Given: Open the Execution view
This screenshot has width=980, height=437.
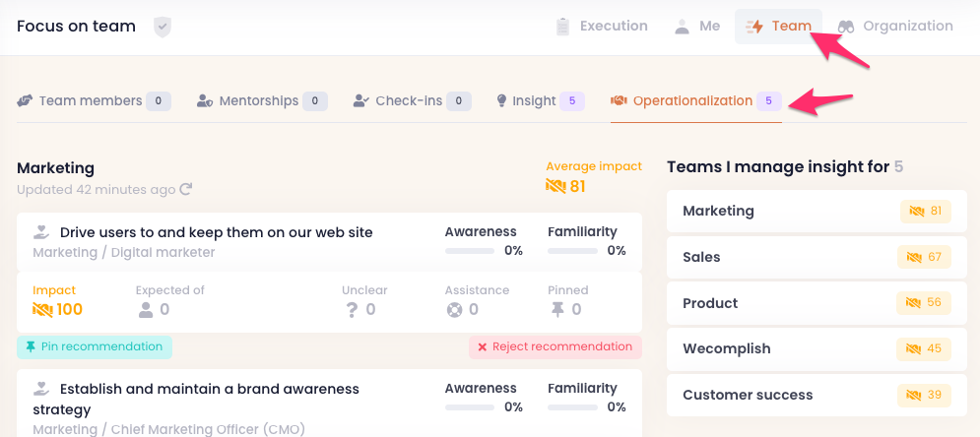Looking at the screenshot, I should (x=602, y=27).
